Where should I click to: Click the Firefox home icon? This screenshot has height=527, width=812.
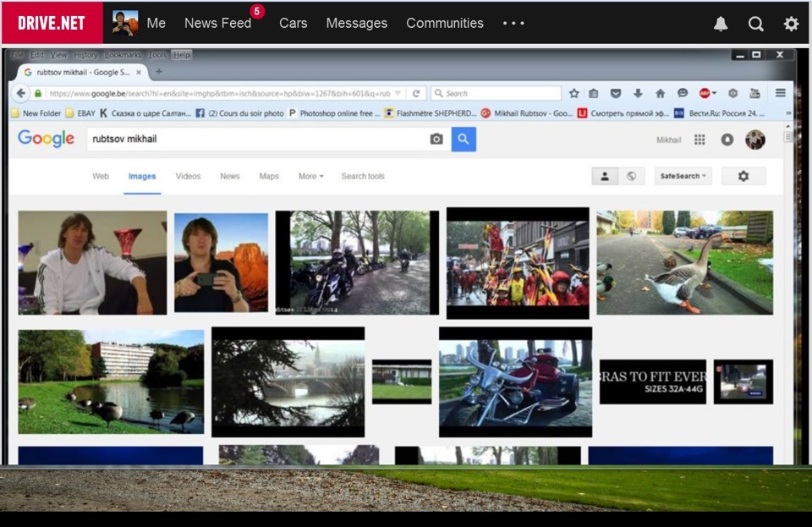pyautogui.click(x=660, y=93)
